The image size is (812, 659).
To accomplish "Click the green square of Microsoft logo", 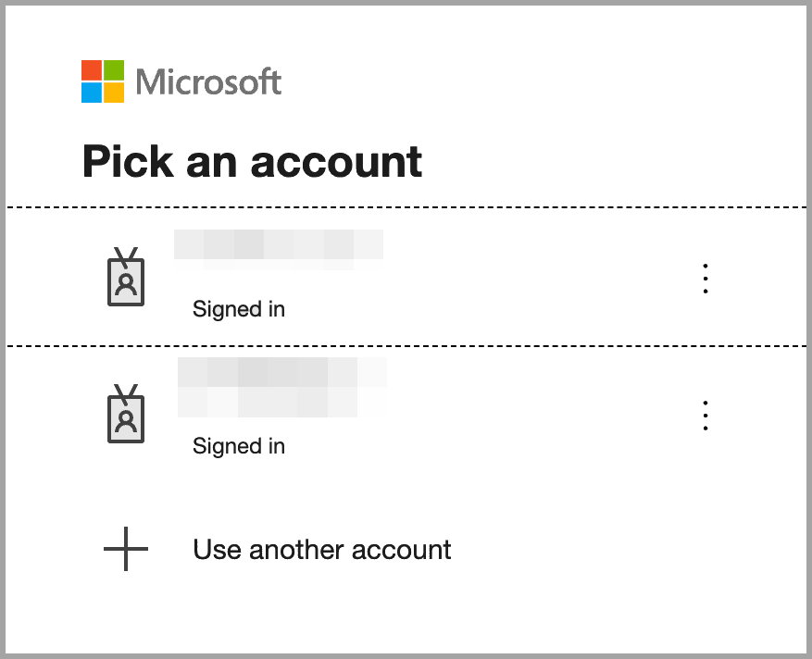I will [x=113, y=70].
